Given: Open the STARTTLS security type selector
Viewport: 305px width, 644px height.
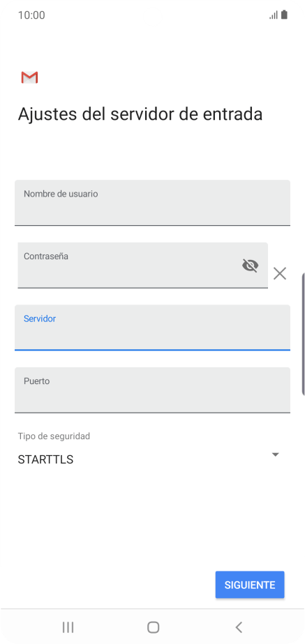Looking at the screenshot, I should coord(152,459).
